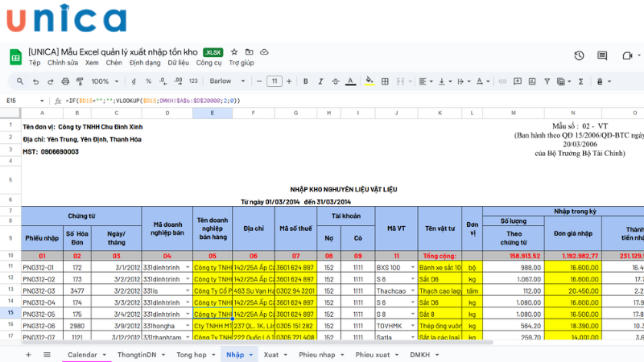
Task: Open the Barlow font dropdown
Action: 227,81
